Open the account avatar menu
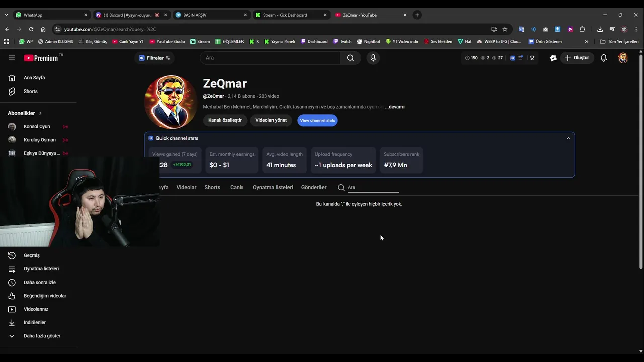 (x=623, y=58)
